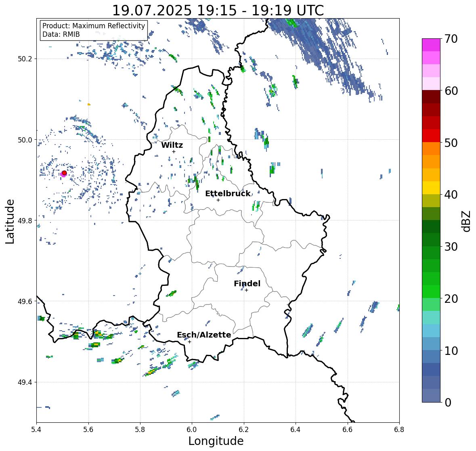Click longitude tick label 6.8
This screenshot has width=476, height=451.
[x=399, y=430]
